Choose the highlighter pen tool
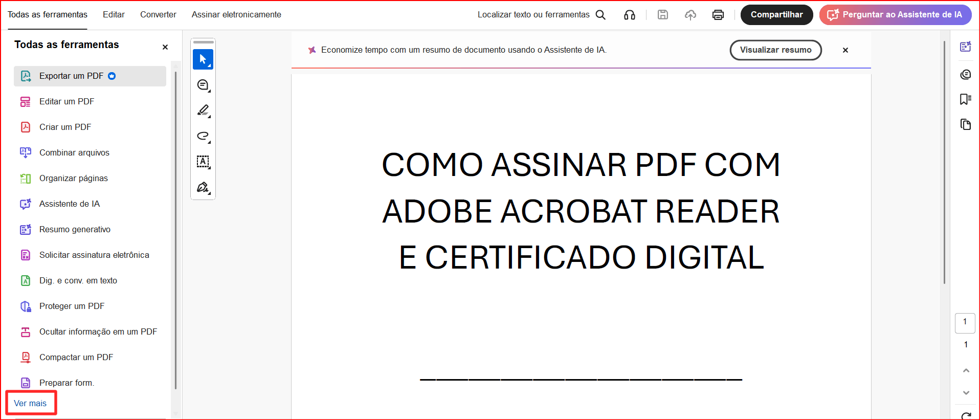 click(203, 110)
